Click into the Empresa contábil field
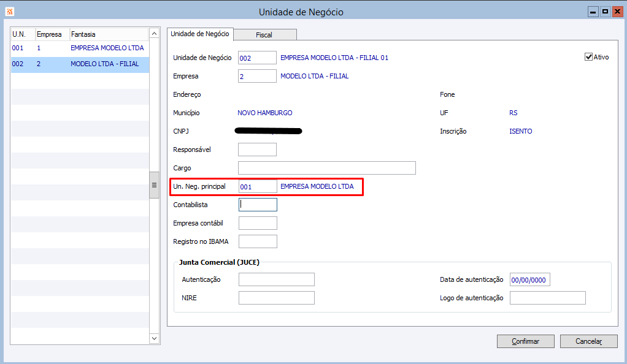 pos(258,223)
